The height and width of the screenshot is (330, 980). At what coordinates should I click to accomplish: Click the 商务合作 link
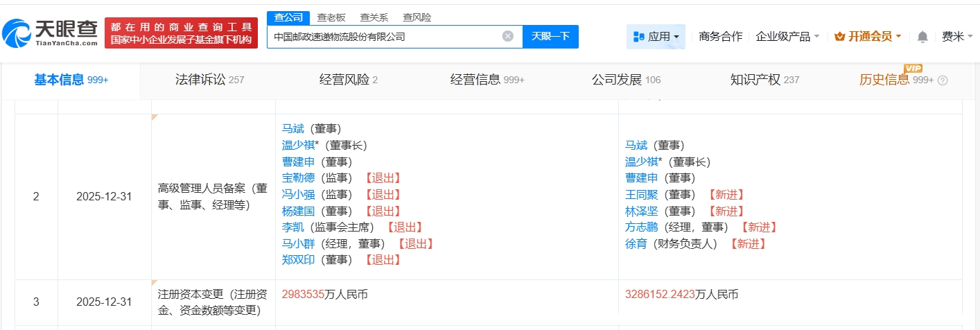click(x=720, y=37)
